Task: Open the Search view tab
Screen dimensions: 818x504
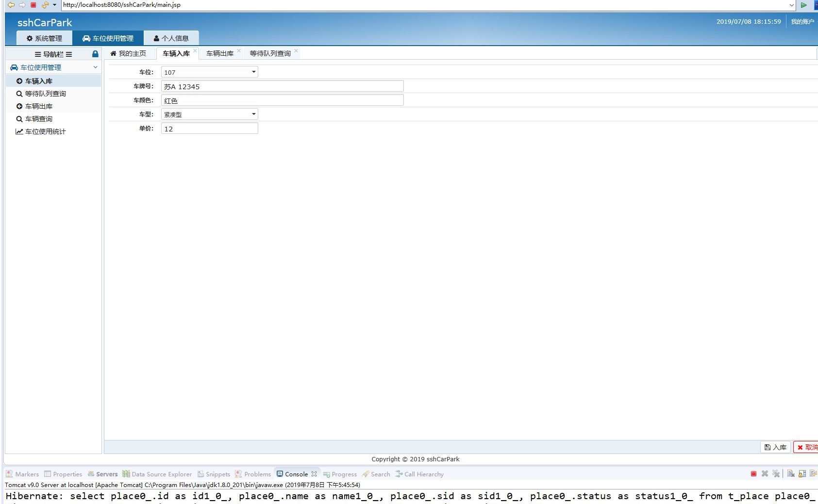Action: pyautogui.click(x=376, y=474)
